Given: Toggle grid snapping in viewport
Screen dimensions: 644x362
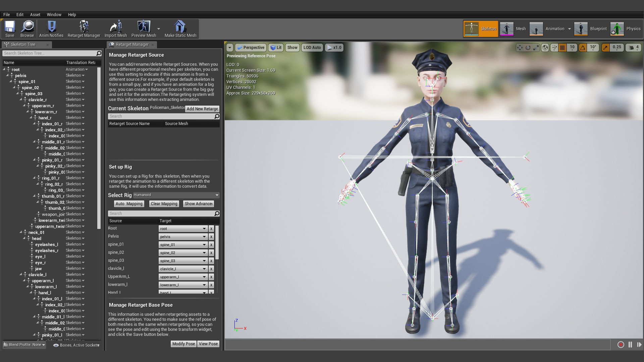Looking at the screenshot, I should tap(562, 48).
